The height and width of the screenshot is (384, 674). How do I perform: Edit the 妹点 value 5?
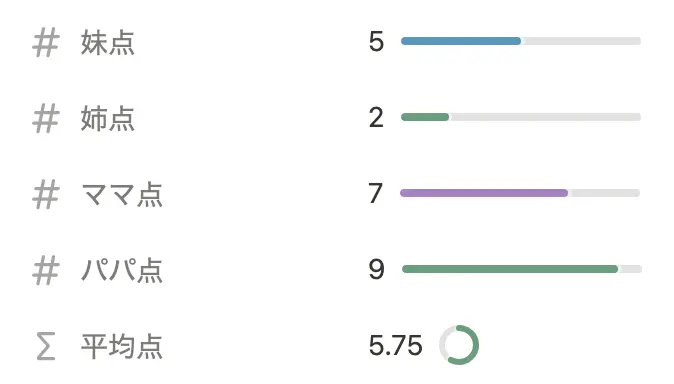click(x=376, y=42)
